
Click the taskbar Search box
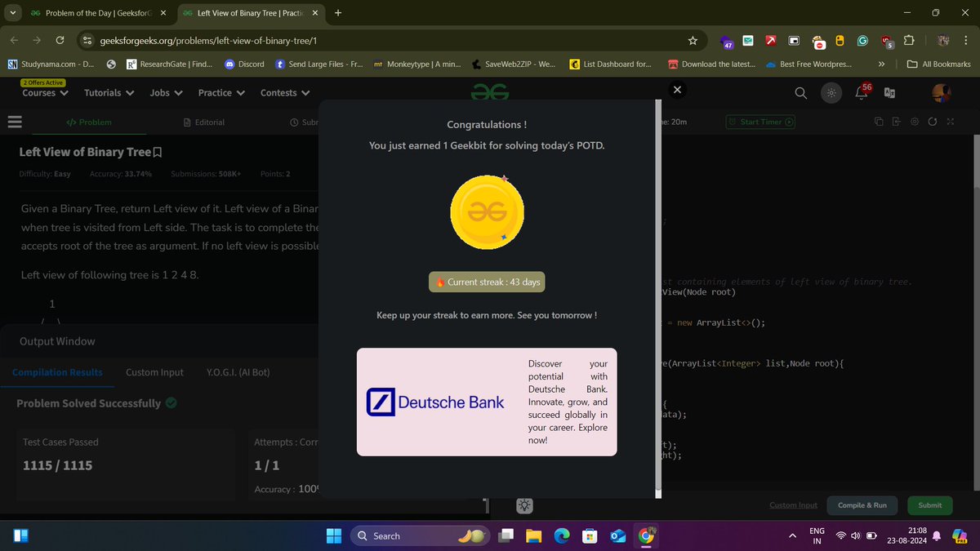(x=421, y=535)
